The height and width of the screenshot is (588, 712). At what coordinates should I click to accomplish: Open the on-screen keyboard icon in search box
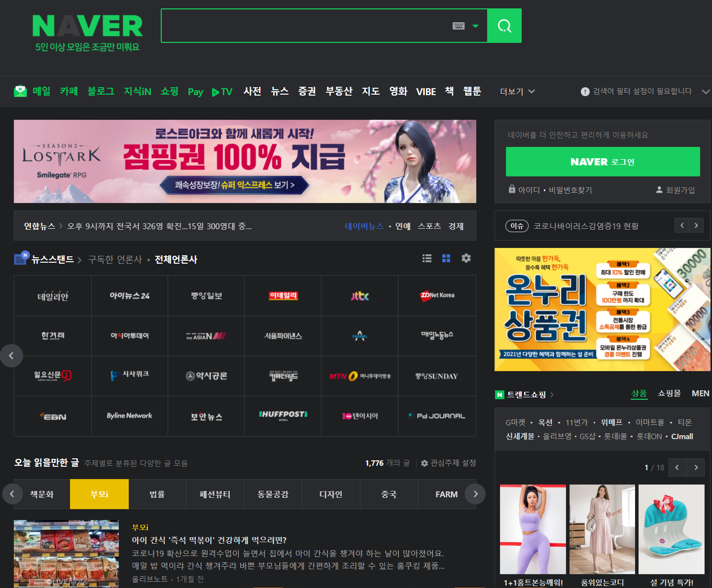click(459, 26)
